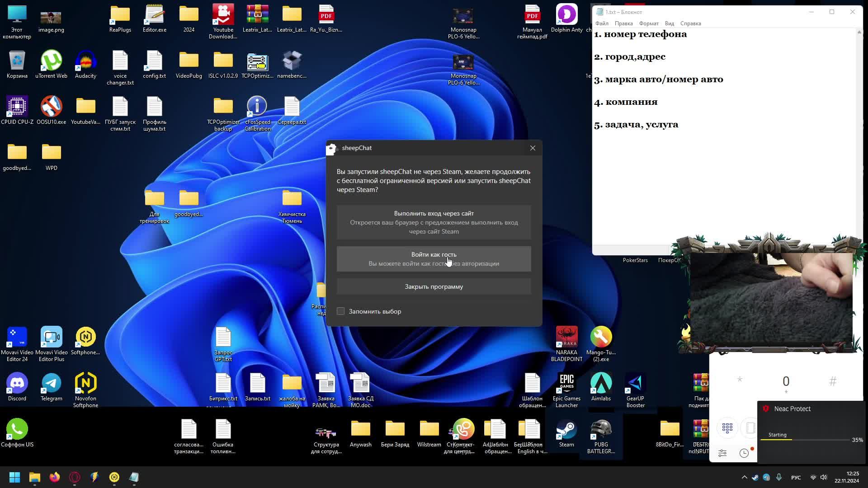Click Выполнить вход через сайт button

click(434, 222)
